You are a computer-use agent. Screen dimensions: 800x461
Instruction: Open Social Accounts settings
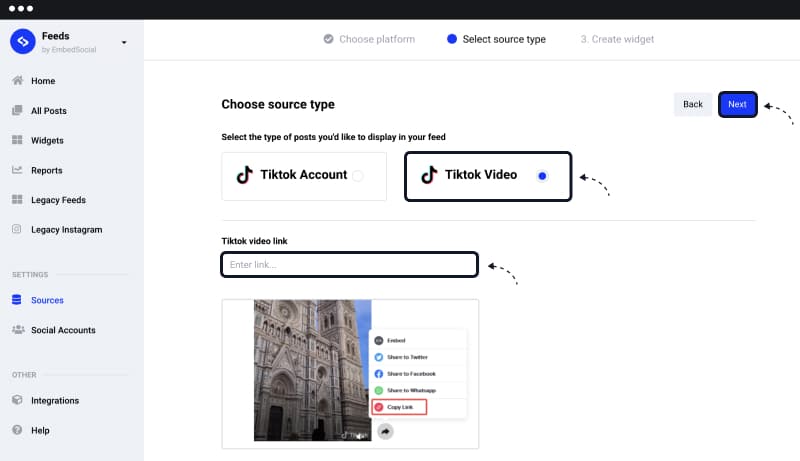tap(63, 330)
